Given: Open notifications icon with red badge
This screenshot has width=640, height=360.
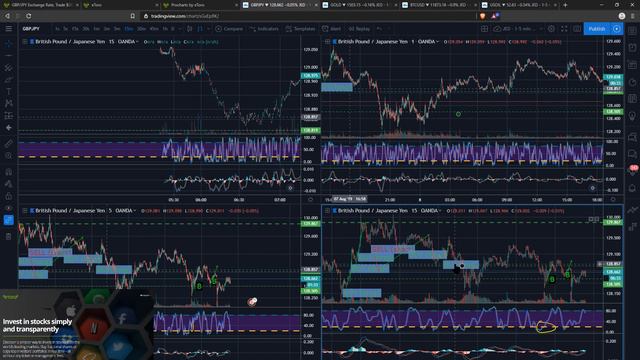Looking at the screenshot, I should click(x=632, y=171).
